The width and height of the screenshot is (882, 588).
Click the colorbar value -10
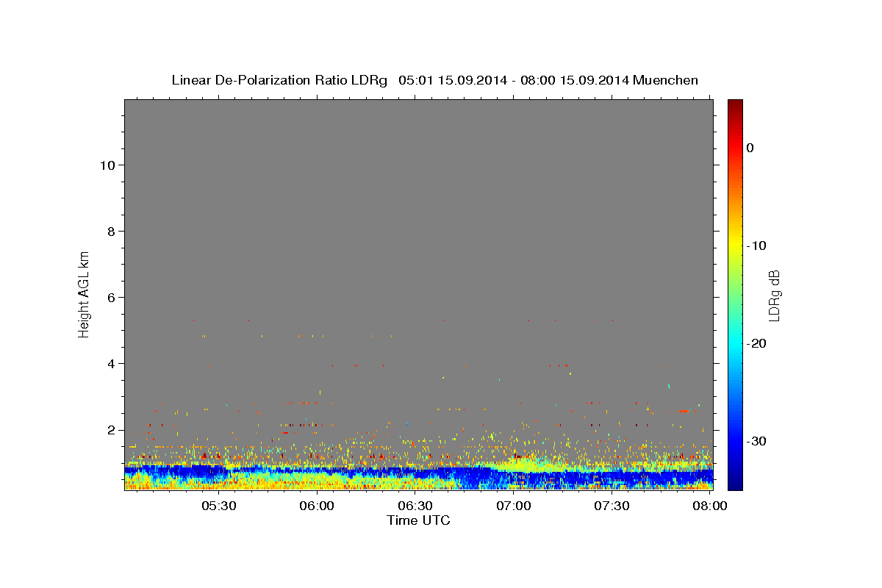(x=756, y=245)
